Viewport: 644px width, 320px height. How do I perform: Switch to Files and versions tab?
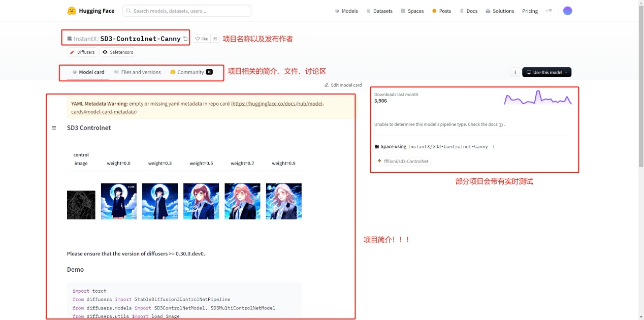[137, 72]
